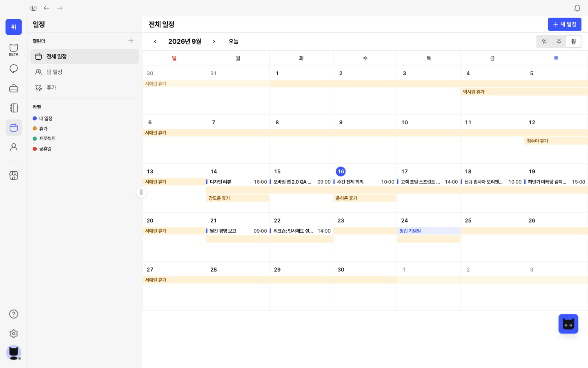Select 전체 일정 calendar
Image resolution: width=588 pixels, height=368 pixels.
pos(85,56)
